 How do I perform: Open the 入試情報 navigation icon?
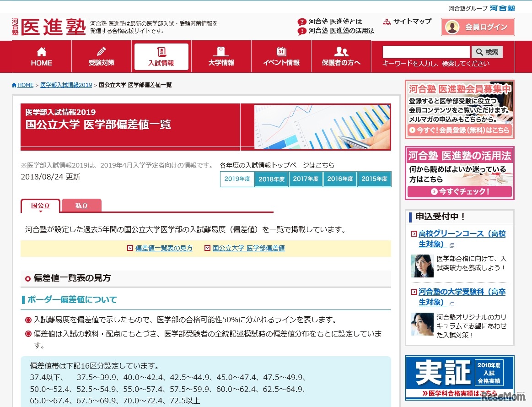(161, 50)
